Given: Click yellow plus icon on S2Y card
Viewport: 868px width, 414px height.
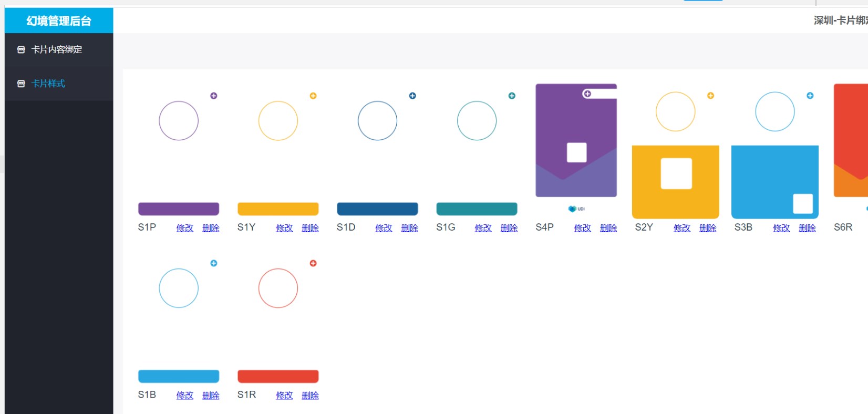Looking at the screenshot, I should [710, 96].
